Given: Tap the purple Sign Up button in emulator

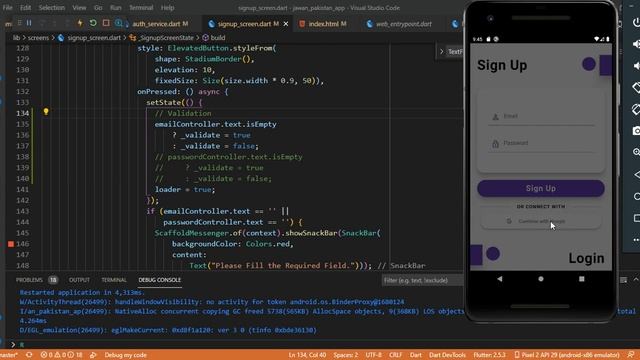Looking at the screenshot, I should pos(541,188).
